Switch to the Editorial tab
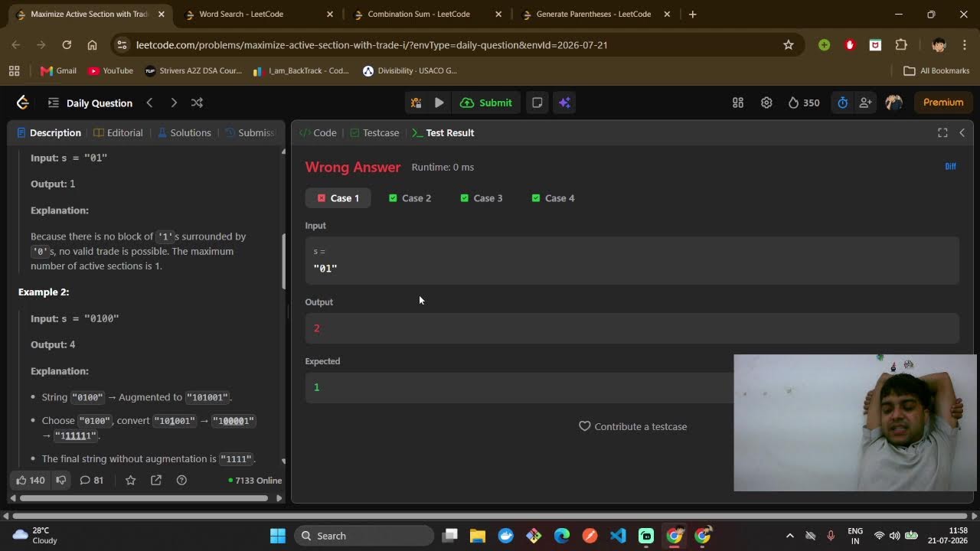The width and height of the screenshot is (980, 551). (118, 132)
